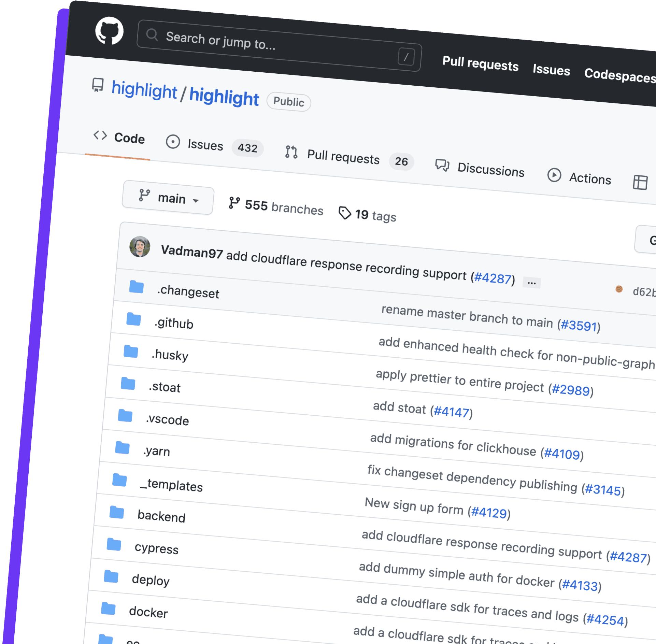Click the 26 pull requests counter
Image resolution: width=656 pixels, height=644 pixels.
click(401, 161)
